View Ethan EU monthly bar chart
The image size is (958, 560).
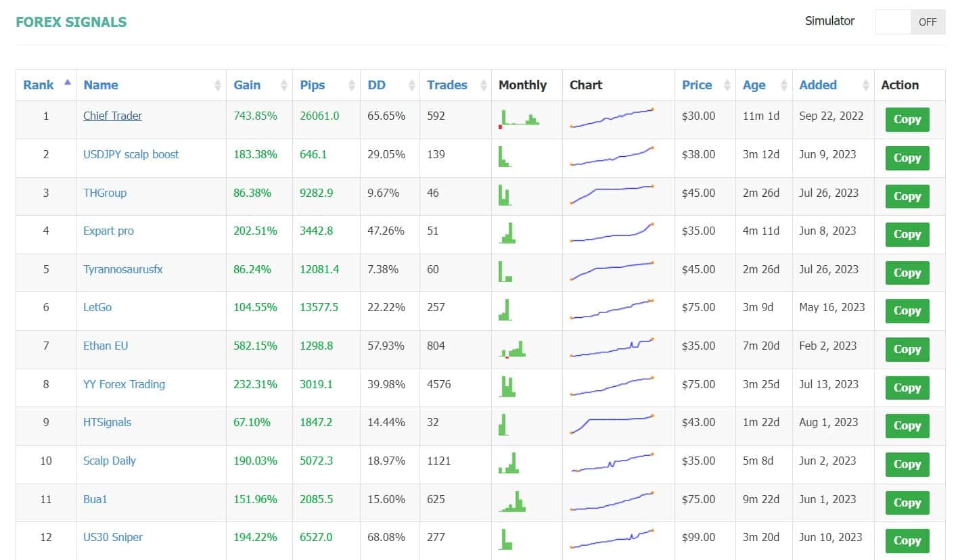[513, 348]
